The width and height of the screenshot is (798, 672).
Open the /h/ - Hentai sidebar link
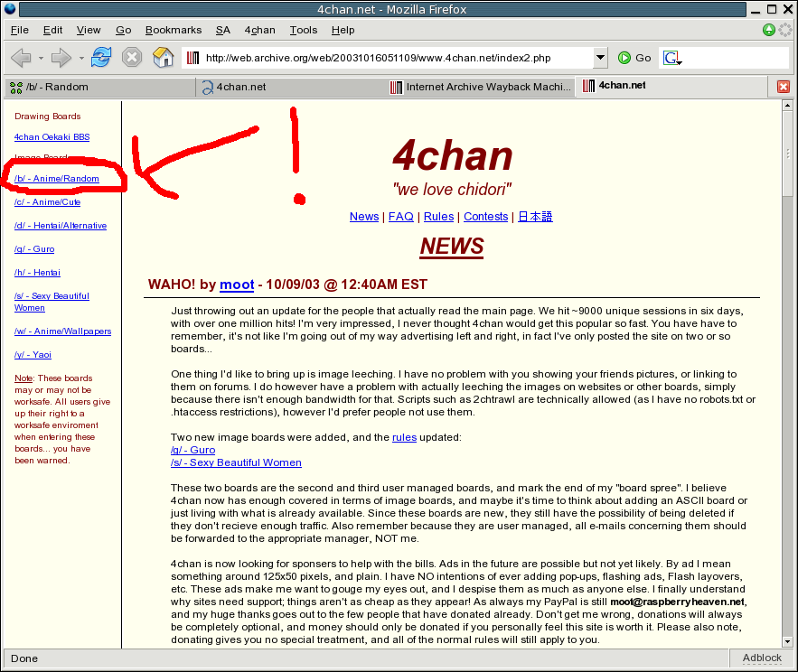37,272
